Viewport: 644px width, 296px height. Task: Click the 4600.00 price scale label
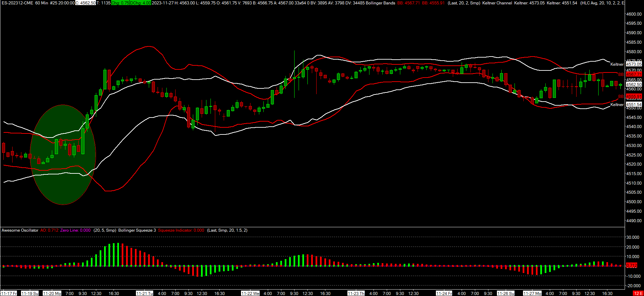tap(634, 14)
